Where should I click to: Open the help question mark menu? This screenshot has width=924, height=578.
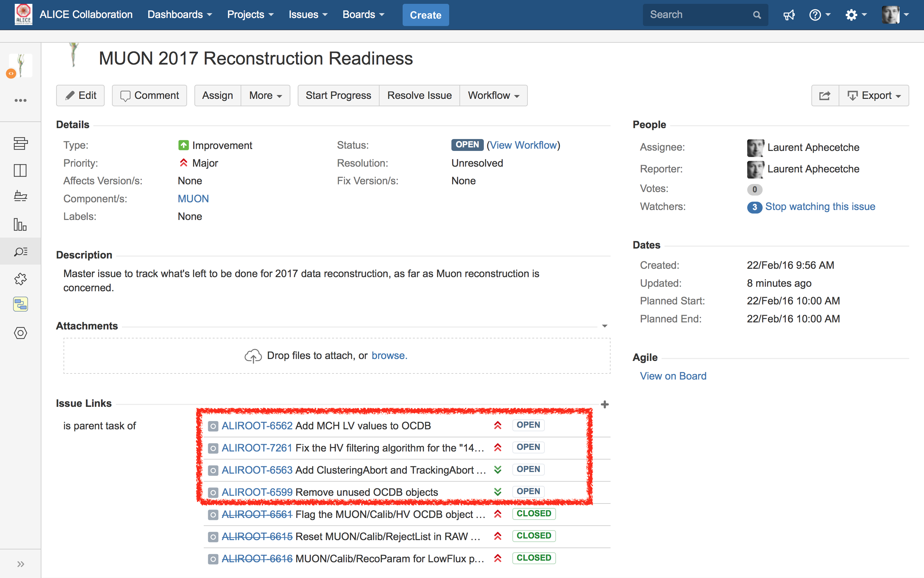(x=819, y=15)
